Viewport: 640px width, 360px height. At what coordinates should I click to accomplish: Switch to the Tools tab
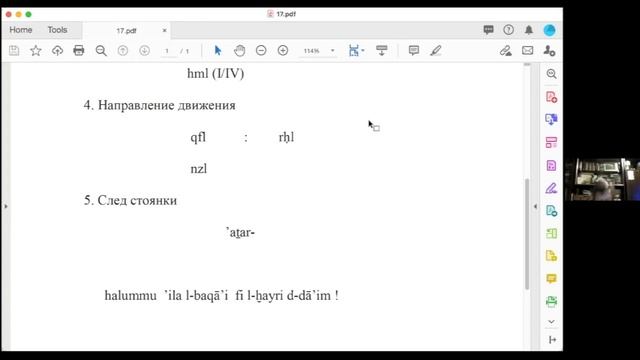[57, 30]
